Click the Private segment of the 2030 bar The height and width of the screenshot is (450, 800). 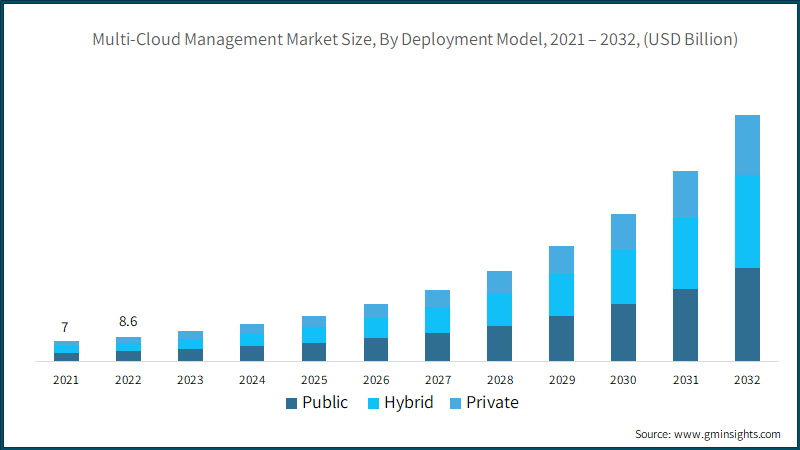623,232
